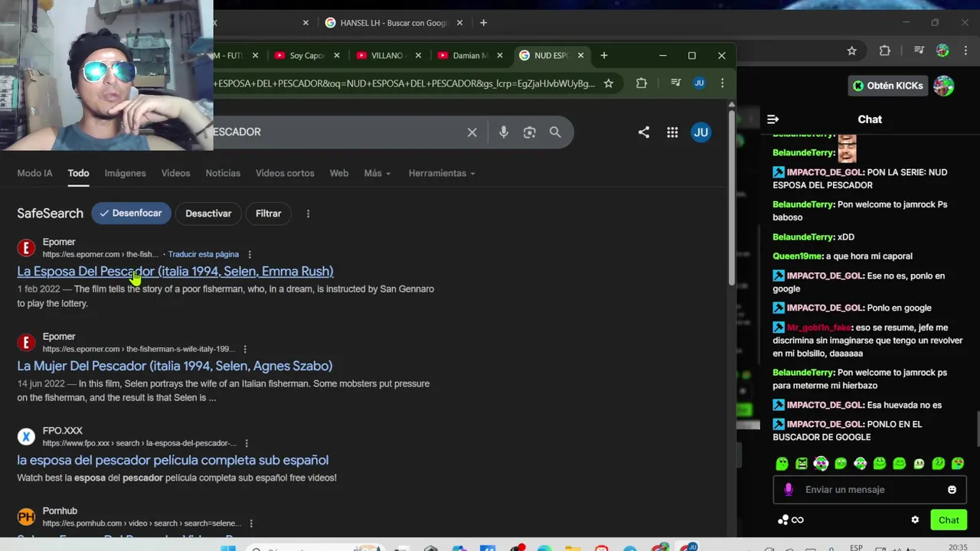Open the Noticias search tab
Screen dimensions: 980x551
point(223,174)
